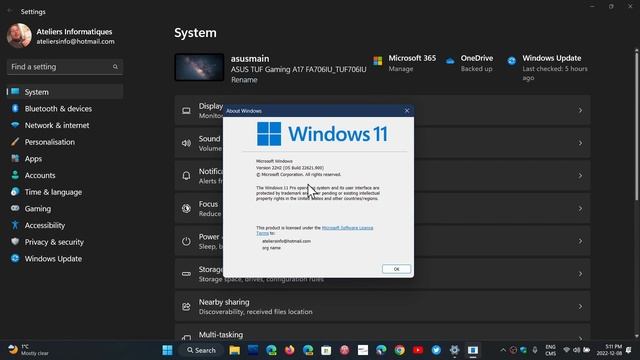Viewport: 640px width, 360px height.
Task: Click the Windows Update sync icon in header
Action: (511, 61)
